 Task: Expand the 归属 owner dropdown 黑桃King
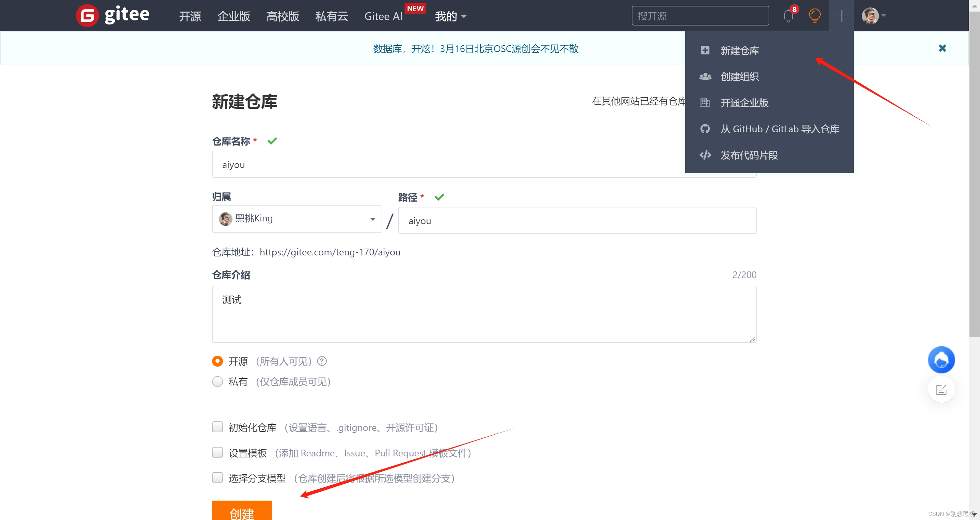click(x=297, y=219)
